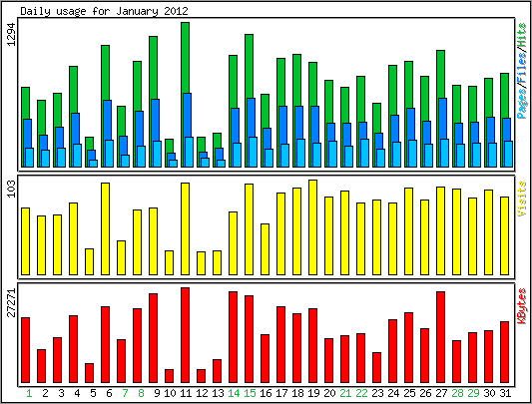Click the red KBytes bar for day 23
This screenshot has height=404, width=532.
pyautogui.click(x=377, y=367)
